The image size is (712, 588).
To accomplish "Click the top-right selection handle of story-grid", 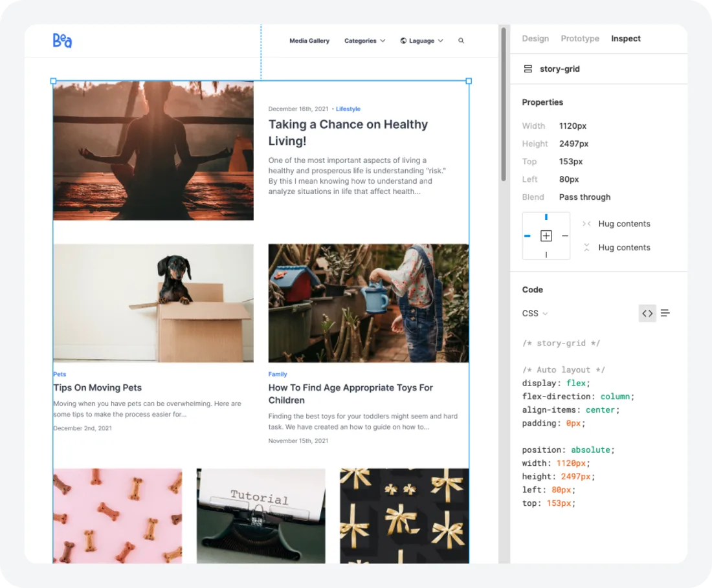I will click(x=469, y=81).
